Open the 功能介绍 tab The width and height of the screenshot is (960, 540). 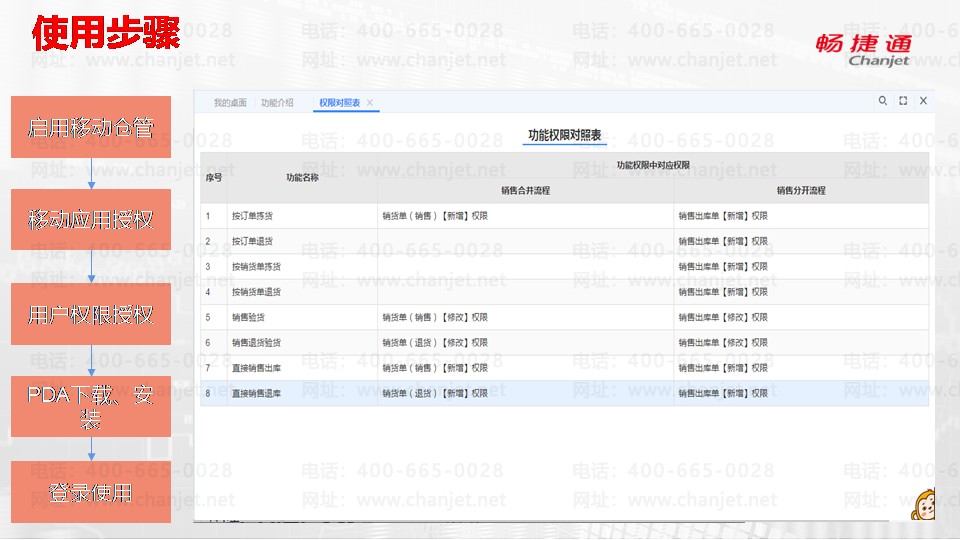(x=277, y=103)
